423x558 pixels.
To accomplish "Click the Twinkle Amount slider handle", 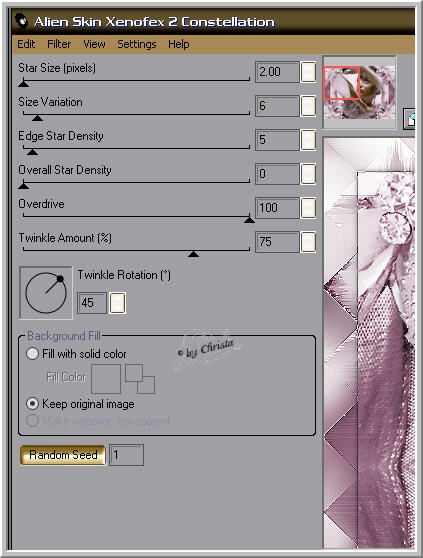I will 193,254.
